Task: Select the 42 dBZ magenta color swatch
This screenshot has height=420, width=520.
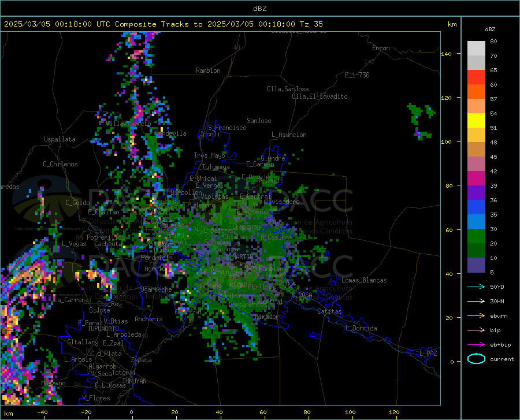Action: (x=476, y=179)
